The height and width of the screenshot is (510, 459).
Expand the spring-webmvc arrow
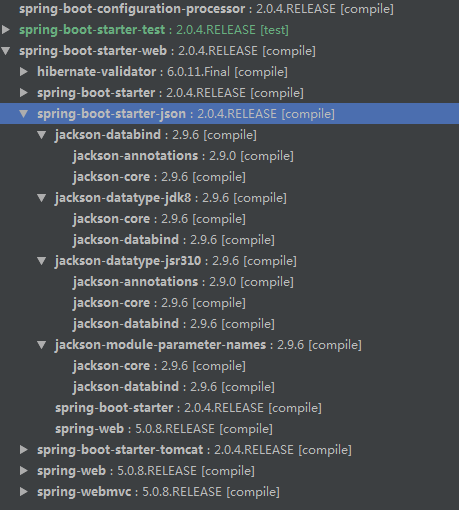(x=24, y=492)
